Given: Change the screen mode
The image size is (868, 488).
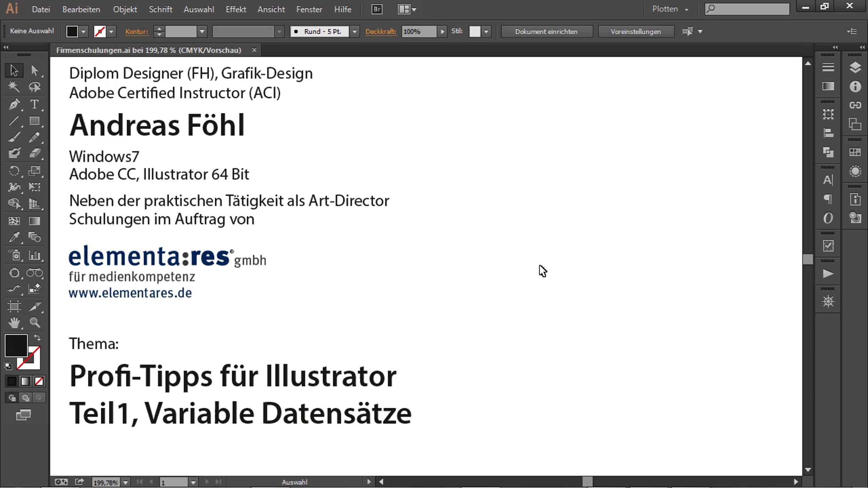Looking at the screenshot, I should [24, 415].
